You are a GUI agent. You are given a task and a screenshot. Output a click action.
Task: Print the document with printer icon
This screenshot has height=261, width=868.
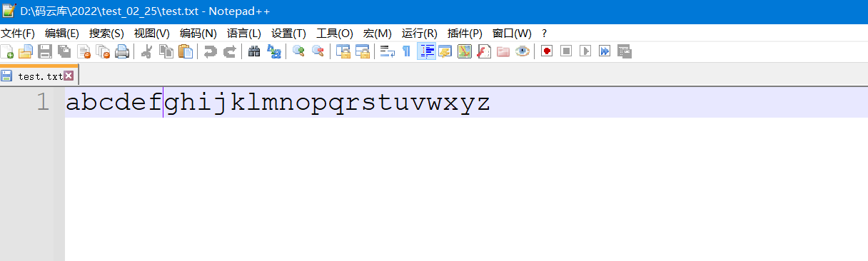point(122,51)
